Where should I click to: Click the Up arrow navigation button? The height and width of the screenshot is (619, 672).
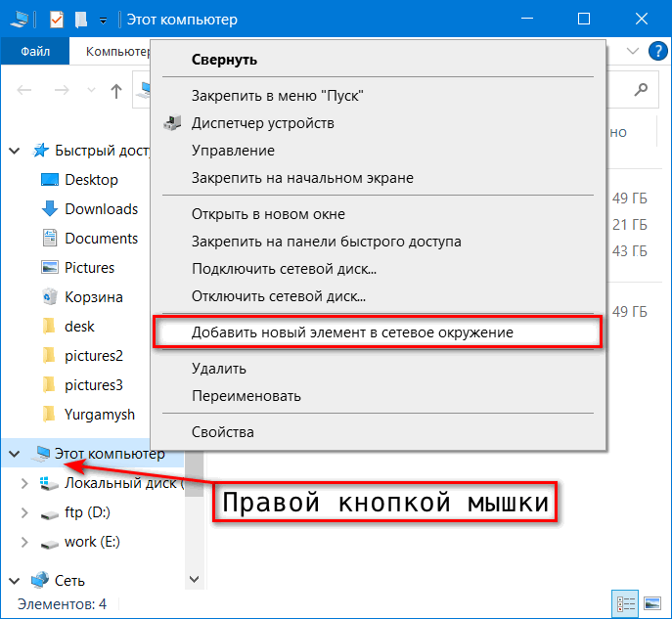coord(116,91)
